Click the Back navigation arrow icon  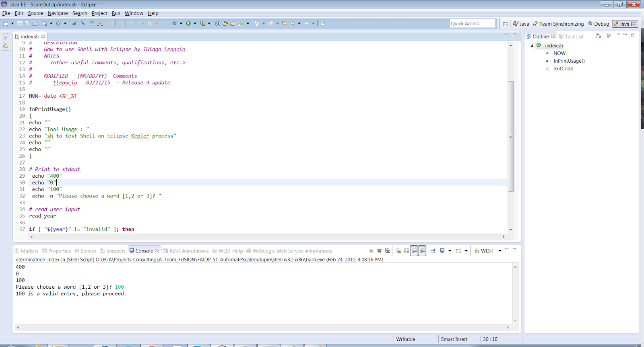pyautogui.click(x=292, y=23)
